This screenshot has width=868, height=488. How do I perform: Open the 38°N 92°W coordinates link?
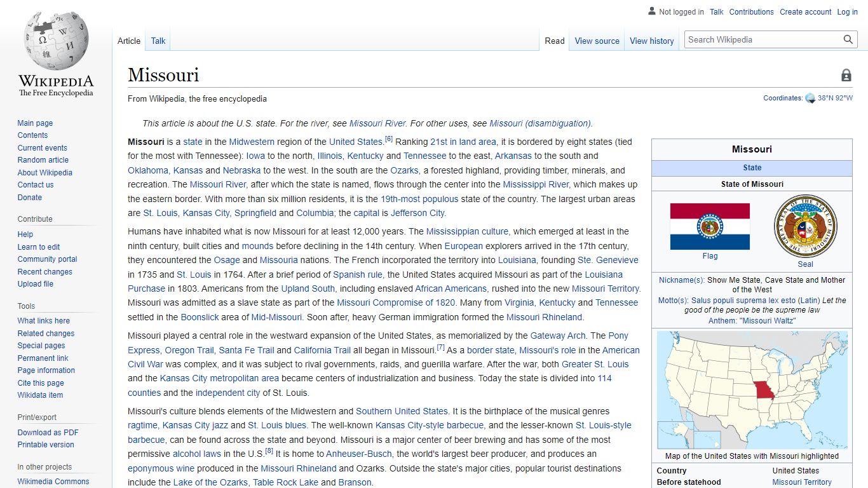[x=835, y=98]
